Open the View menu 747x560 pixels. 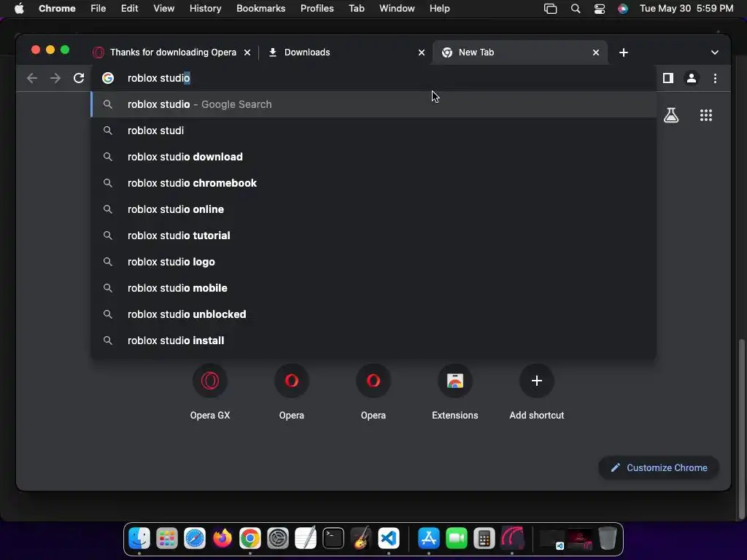[x=163, y=9]
